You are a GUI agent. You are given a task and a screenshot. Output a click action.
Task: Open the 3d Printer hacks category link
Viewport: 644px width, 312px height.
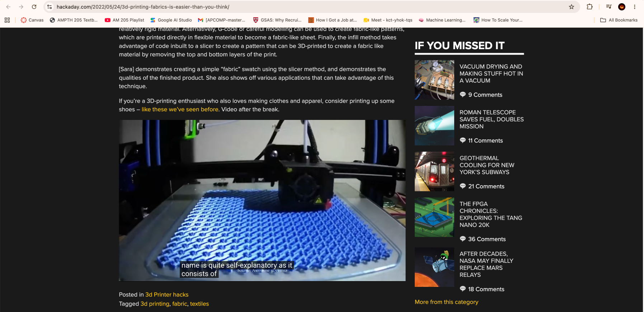tap(167, 294)
